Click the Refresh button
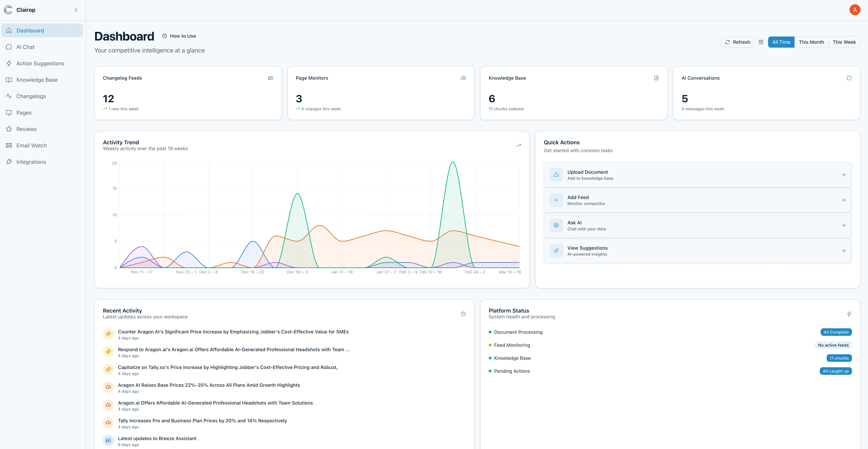Image resolution: width=868 pixels, height=449 pixels. coord(738,42)
